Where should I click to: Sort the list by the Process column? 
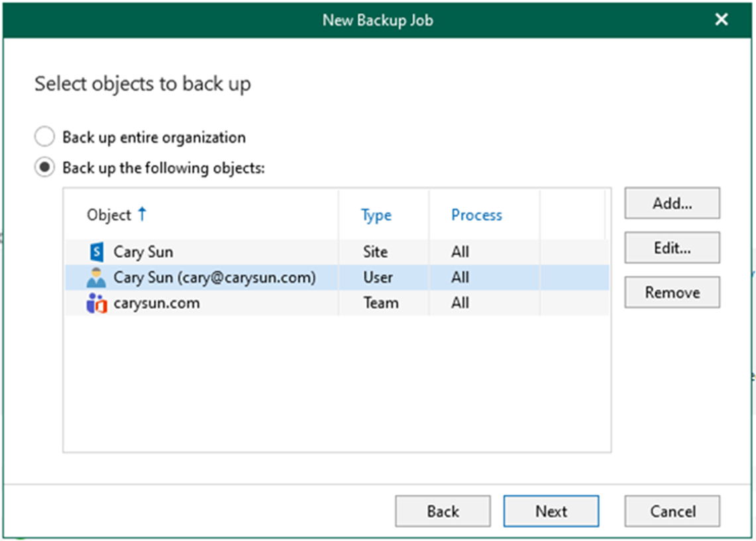pos(476,215)
